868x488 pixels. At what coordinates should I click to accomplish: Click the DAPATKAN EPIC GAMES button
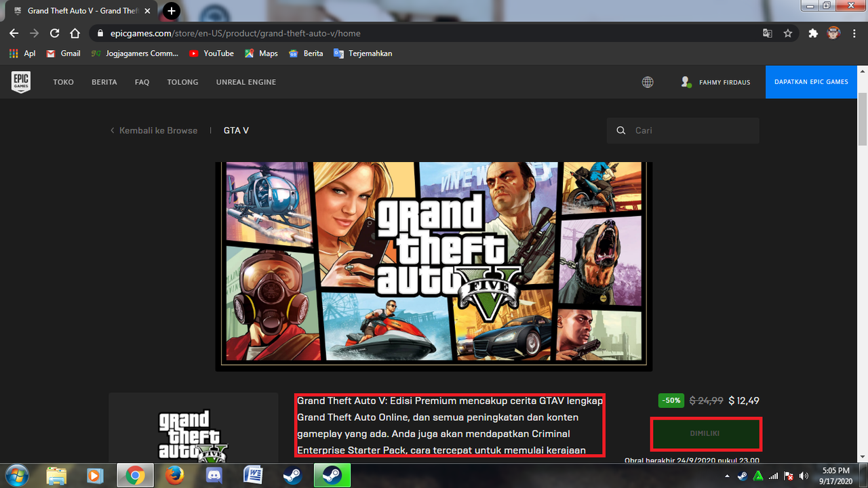(811, 82)
